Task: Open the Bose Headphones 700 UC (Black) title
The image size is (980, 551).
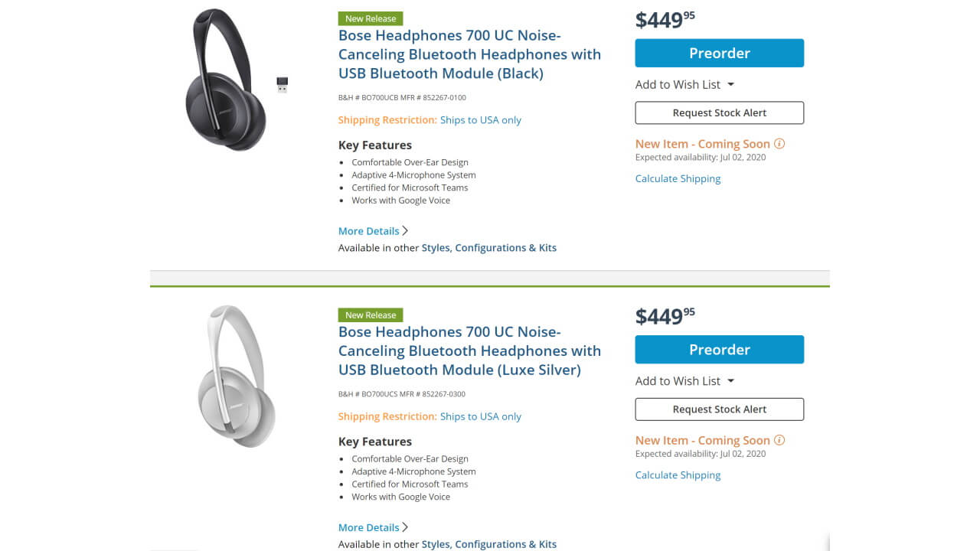Action: tap(469, 54)
